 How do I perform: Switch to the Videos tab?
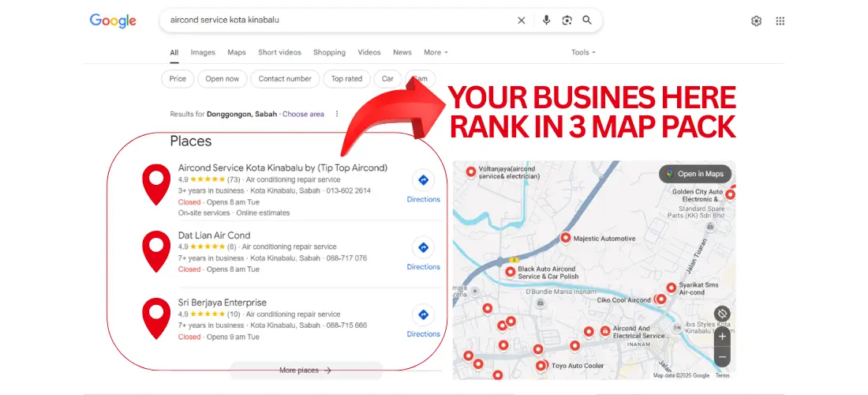(x=369, y=52)
